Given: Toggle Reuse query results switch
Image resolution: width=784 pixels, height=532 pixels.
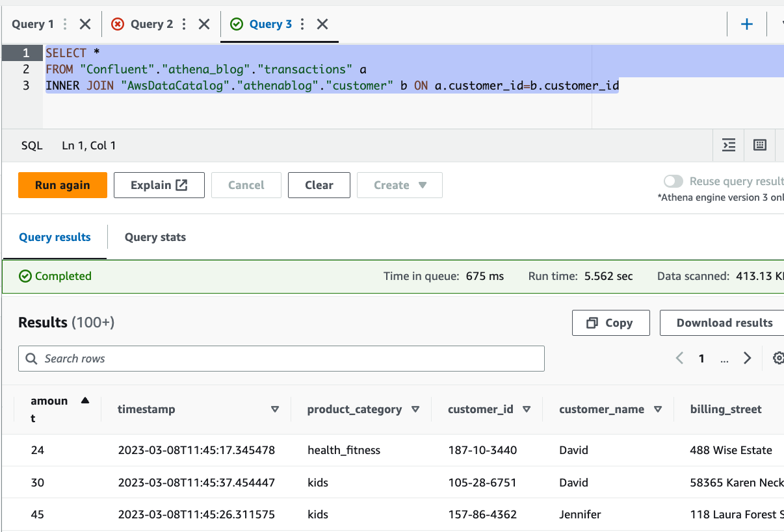Looking at the screenshot, I should (673, 182).
